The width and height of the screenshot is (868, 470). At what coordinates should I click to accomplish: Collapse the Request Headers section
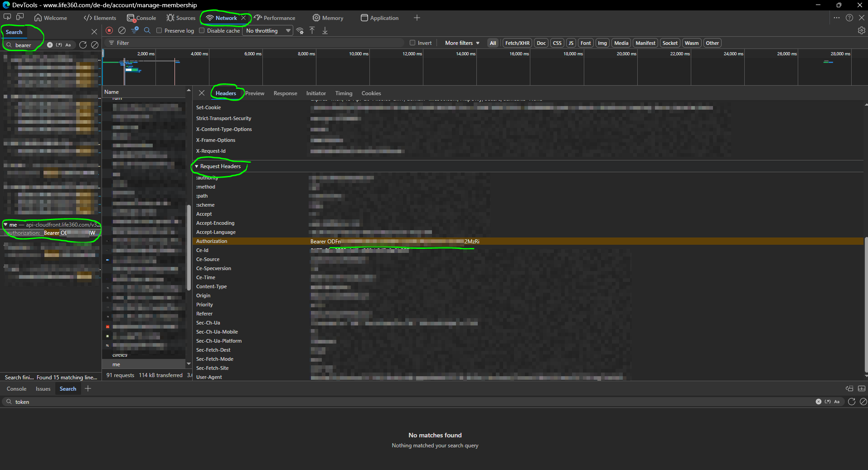[x=197, y=166]
